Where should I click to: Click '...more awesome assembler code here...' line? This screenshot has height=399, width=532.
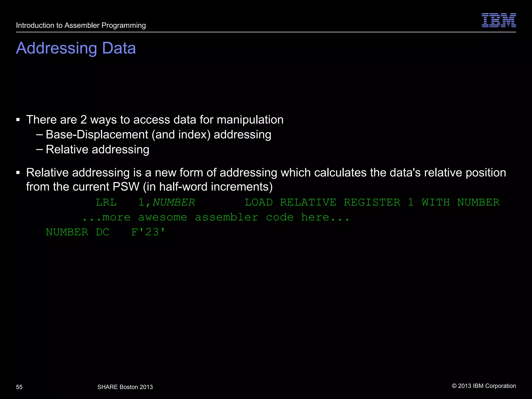click(216, 217)
